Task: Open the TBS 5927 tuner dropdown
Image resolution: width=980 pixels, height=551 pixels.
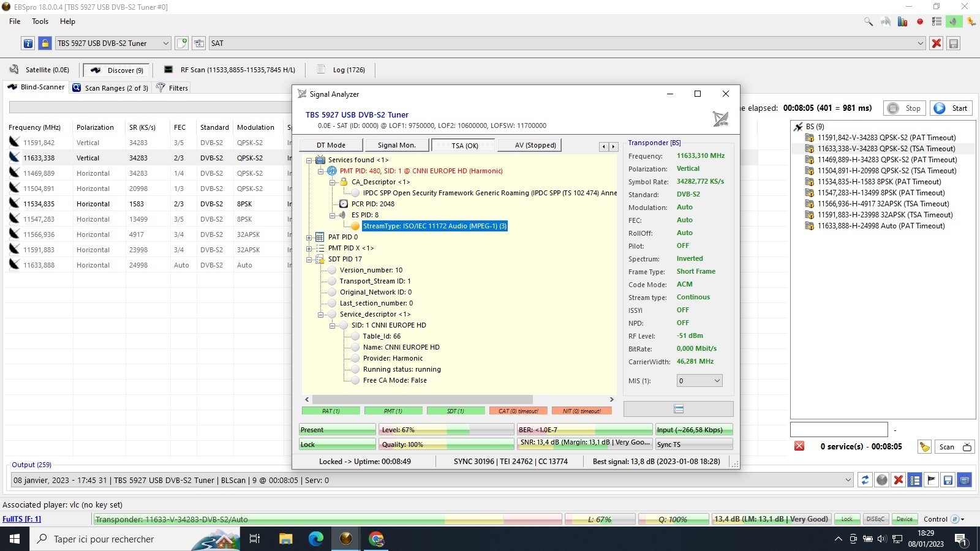Action: [165, 43]
